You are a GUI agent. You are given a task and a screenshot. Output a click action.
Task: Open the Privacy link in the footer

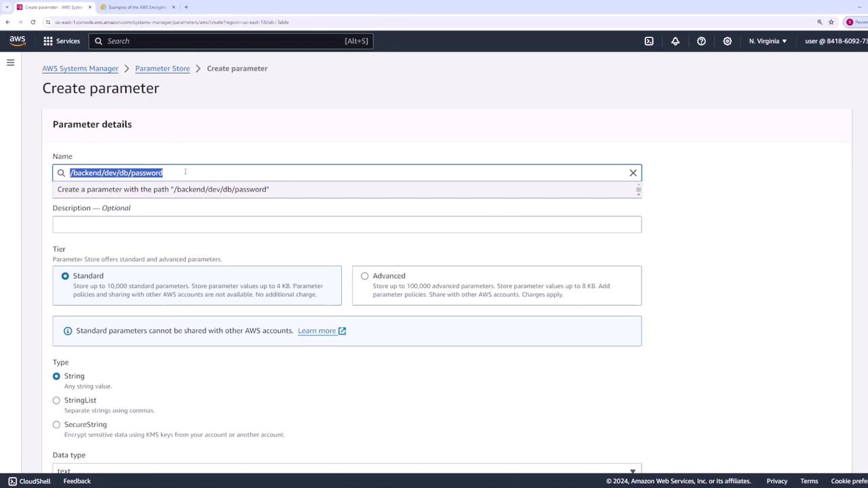point(777,481)
